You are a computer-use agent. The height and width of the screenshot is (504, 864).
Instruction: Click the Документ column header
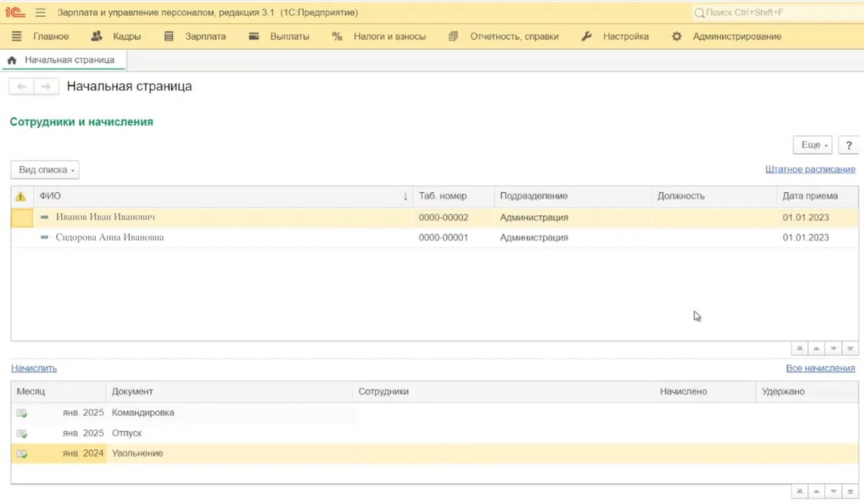click(230, 392)
